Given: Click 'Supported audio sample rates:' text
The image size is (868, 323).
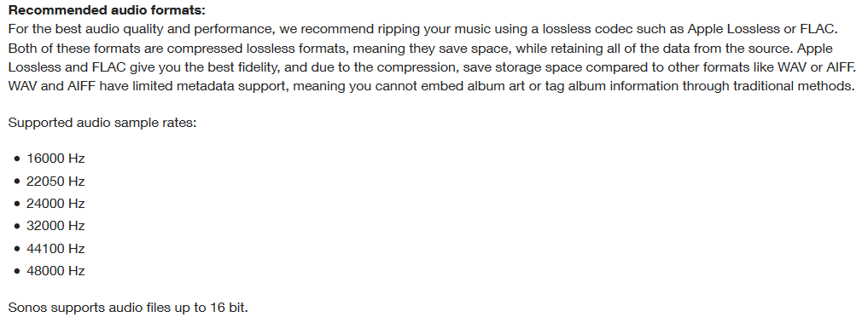Looking at the screenshot, I should [102, 122].
